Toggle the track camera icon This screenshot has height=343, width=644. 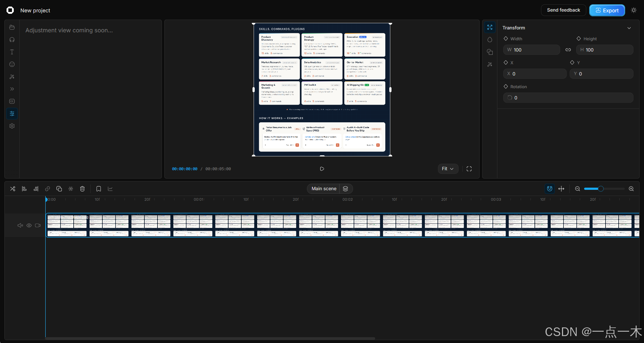click(38, 225)
